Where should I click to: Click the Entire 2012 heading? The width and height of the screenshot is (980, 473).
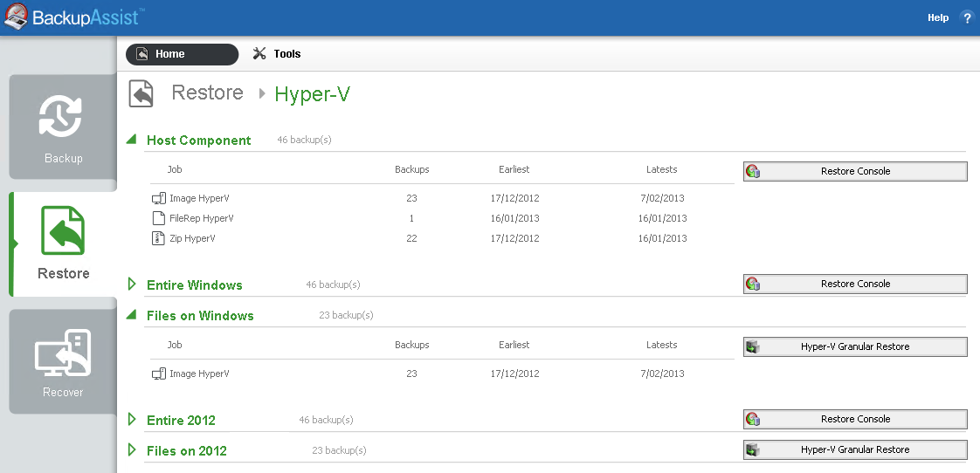(x=181, y=420)
